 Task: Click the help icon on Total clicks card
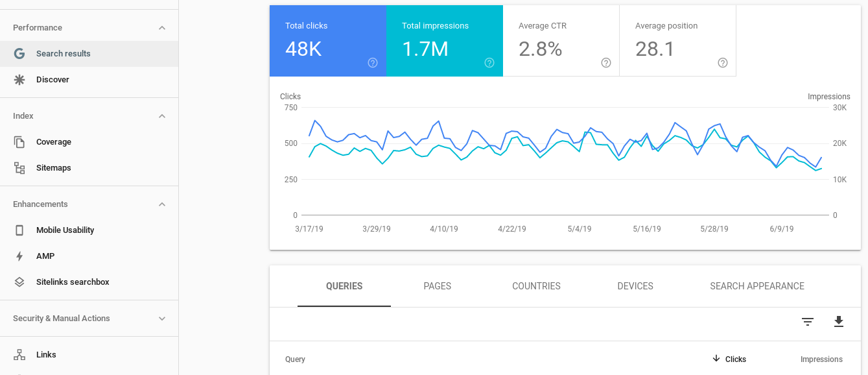373,63
